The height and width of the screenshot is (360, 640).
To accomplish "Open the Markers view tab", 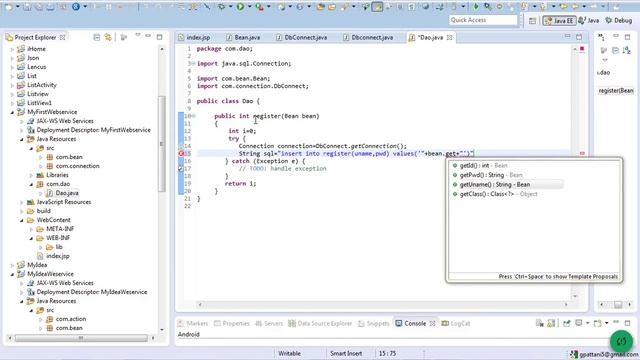I will pos(193,323).
